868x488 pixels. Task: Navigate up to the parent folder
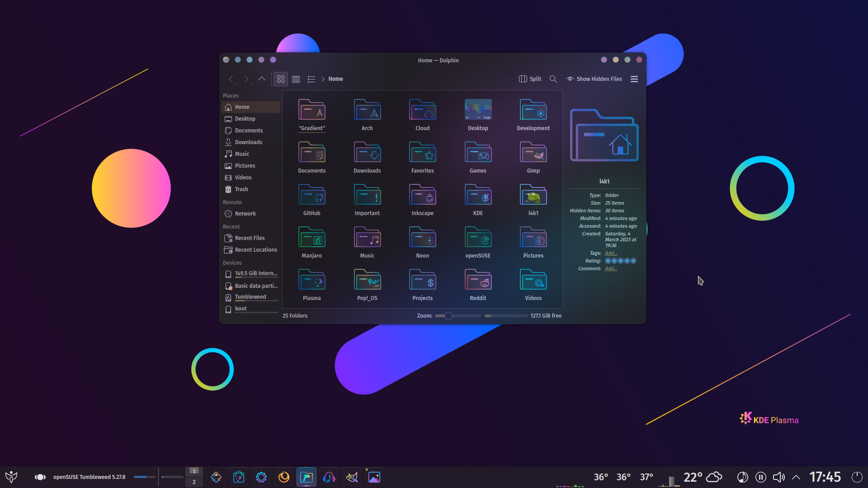262,79
